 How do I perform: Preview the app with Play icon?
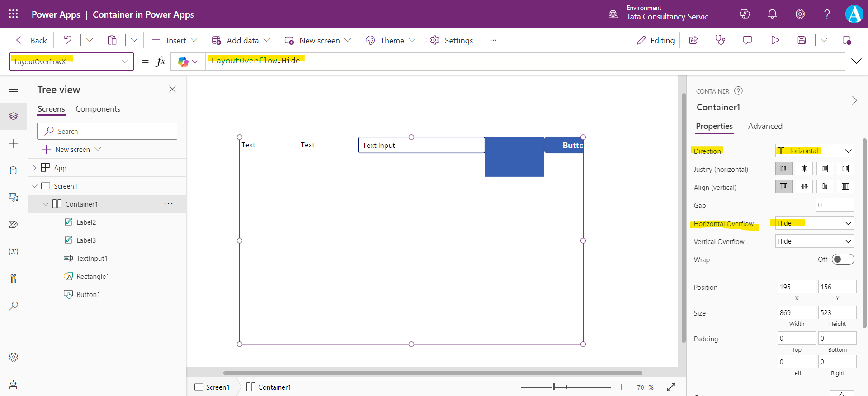coord(775,40)
